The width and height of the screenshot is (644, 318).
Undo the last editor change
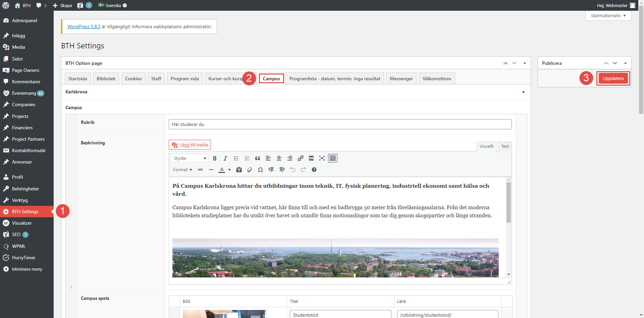click(x=292, y=170)
